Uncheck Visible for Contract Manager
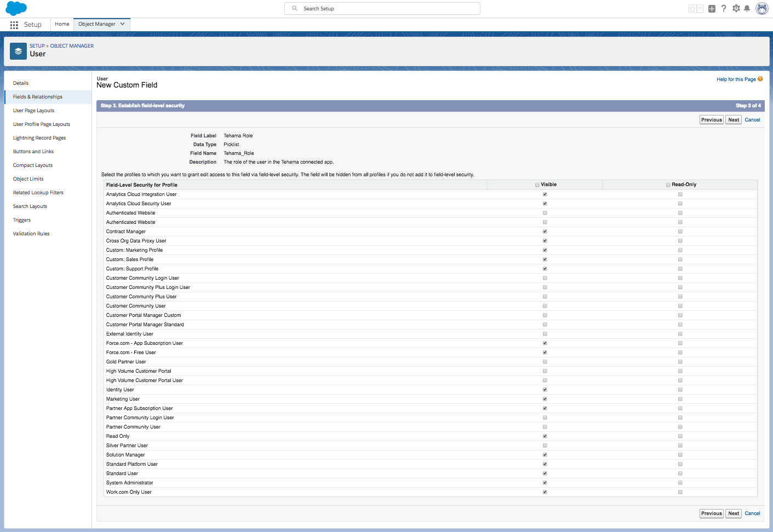This screenshot has height=532, width=773. (x=545, y=232)
